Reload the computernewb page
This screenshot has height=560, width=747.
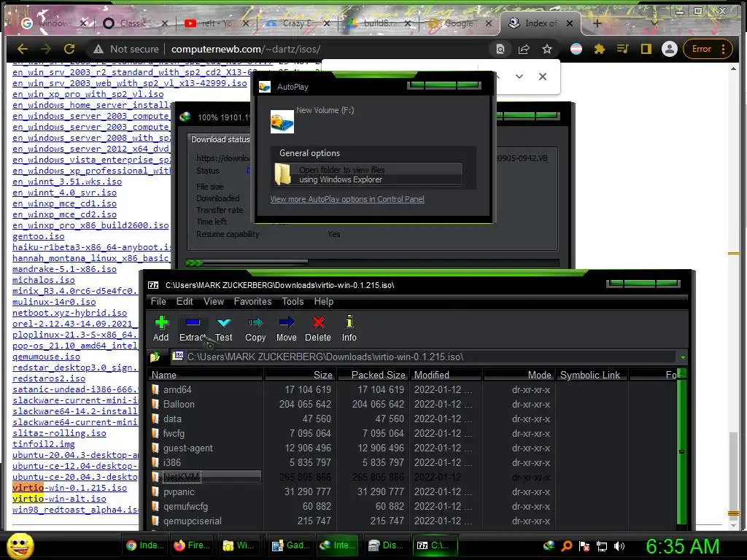coord(69,49)
